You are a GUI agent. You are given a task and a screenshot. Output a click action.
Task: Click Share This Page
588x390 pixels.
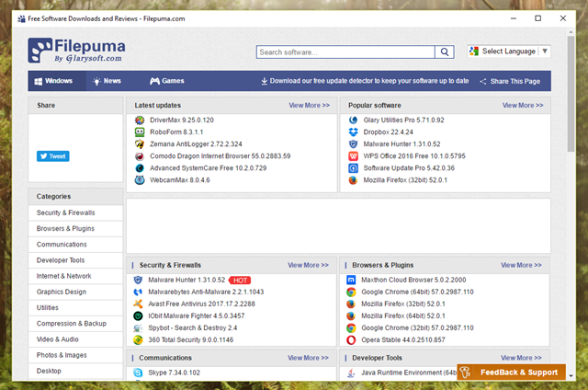pyautogui.click(x=510, y=82)
